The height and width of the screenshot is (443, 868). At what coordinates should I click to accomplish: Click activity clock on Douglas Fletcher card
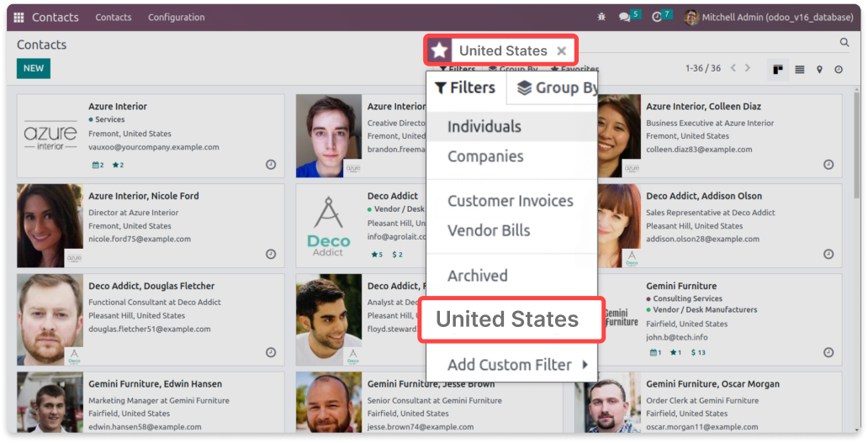coord(271,352)
